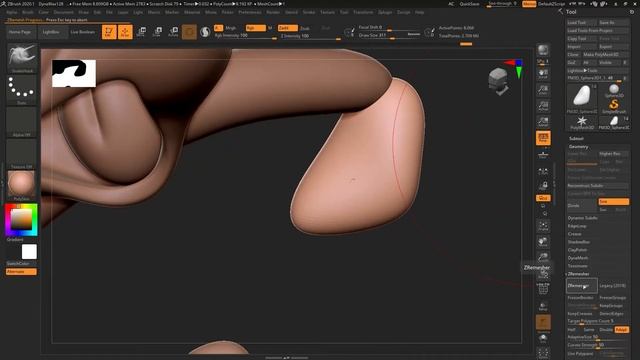Click the Scroll canvas icon

pos(543,74)
